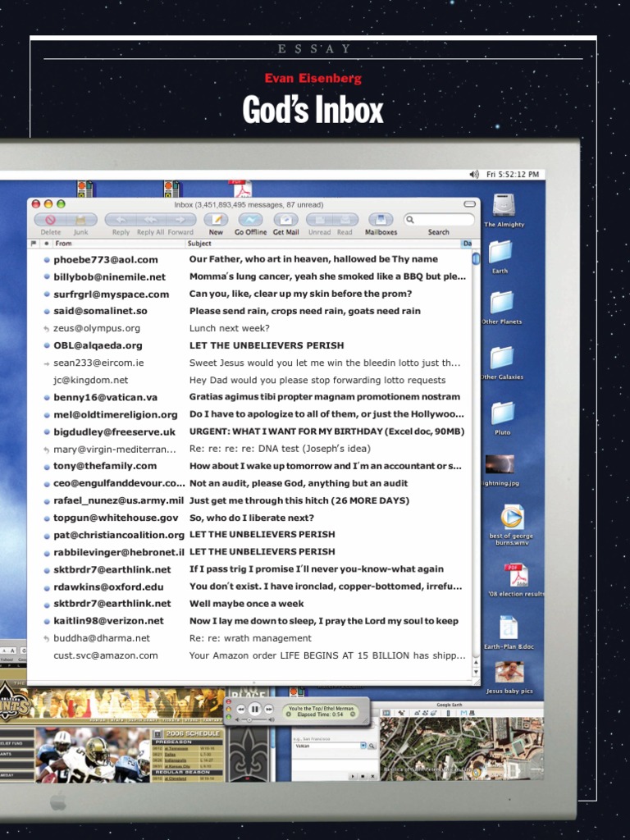Select email from phoebe773@aol.com
The height and width of the screenshot is (840, 630).
(251, 259)
